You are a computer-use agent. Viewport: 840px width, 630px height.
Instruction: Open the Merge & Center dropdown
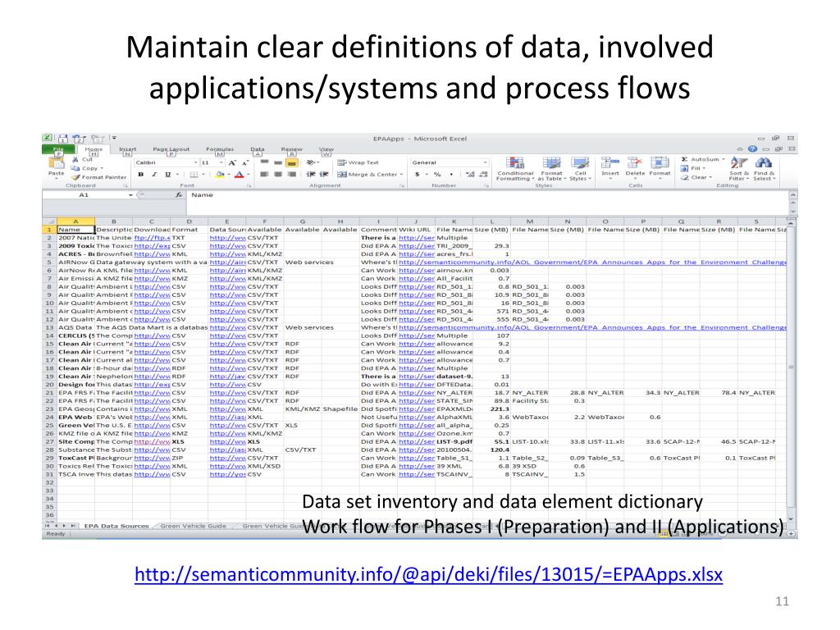(400, 175)
